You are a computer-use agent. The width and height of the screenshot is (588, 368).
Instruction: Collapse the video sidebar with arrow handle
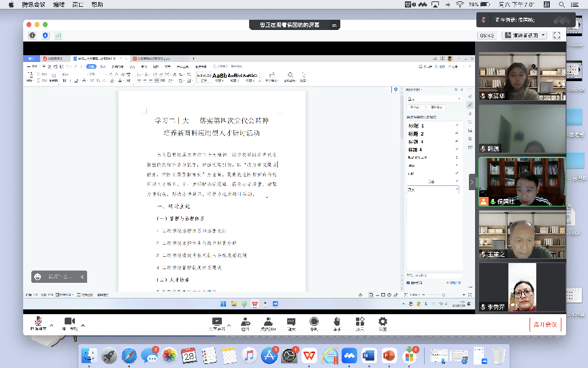[473, 182]
